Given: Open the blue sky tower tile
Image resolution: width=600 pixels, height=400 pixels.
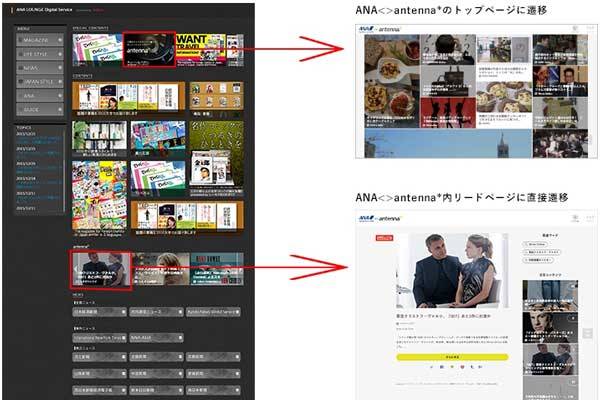Looking at the screenshot, I should click(x=448, y=143).
